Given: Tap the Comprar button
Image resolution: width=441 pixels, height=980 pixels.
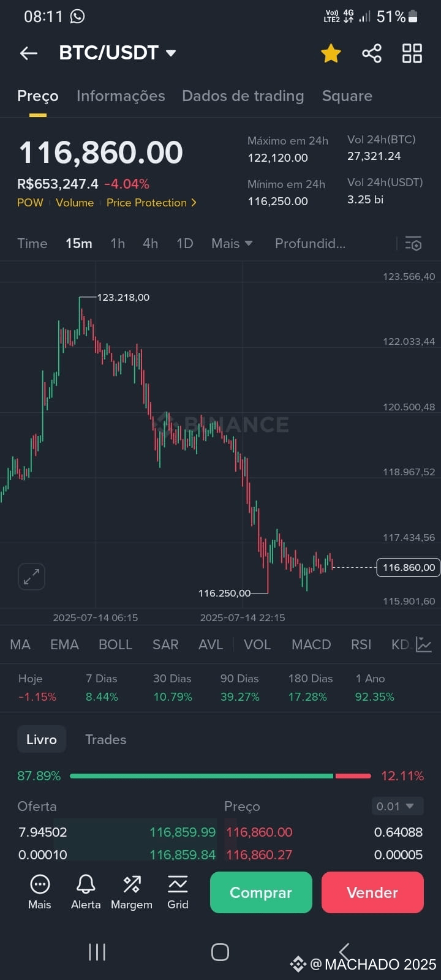Looking at the screenshot, I should [261, 892].
